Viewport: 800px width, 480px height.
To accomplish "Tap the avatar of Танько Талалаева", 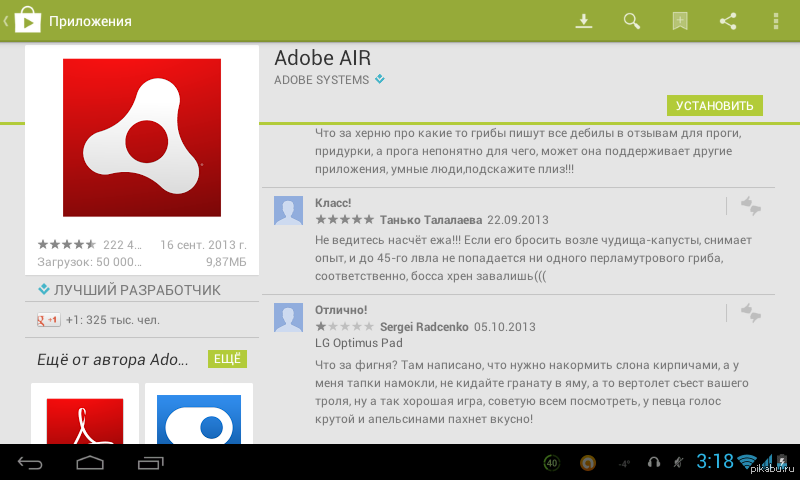I will coord(288,211).
